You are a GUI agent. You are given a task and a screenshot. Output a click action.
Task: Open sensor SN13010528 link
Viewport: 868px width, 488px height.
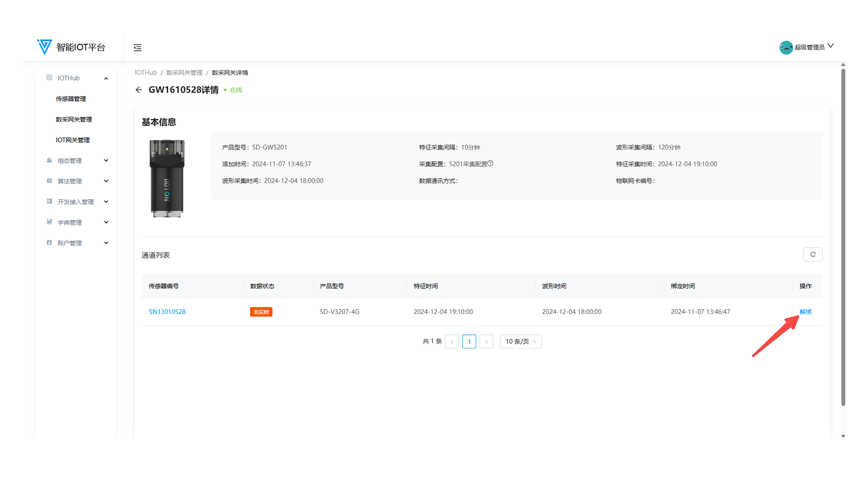[x=167, y=312]
